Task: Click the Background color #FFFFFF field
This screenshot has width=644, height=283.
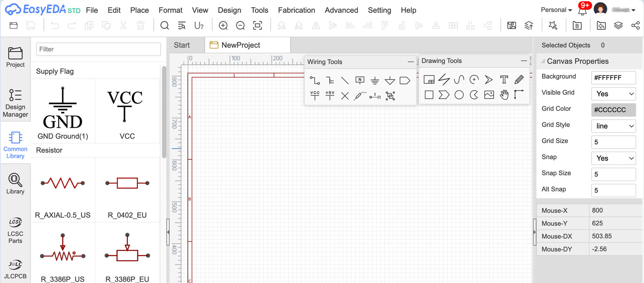Action: (x=613, y=77)
